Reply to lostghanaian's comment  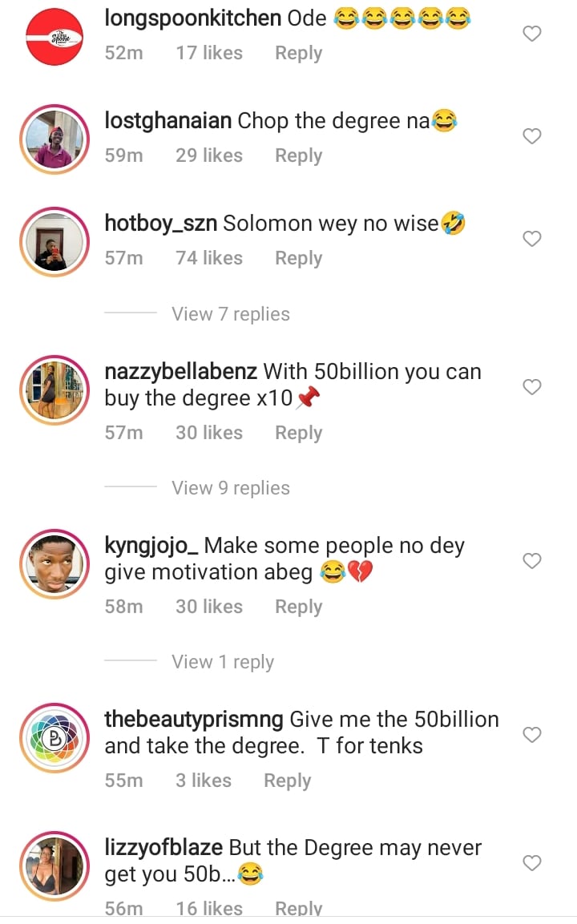(298, 155)
